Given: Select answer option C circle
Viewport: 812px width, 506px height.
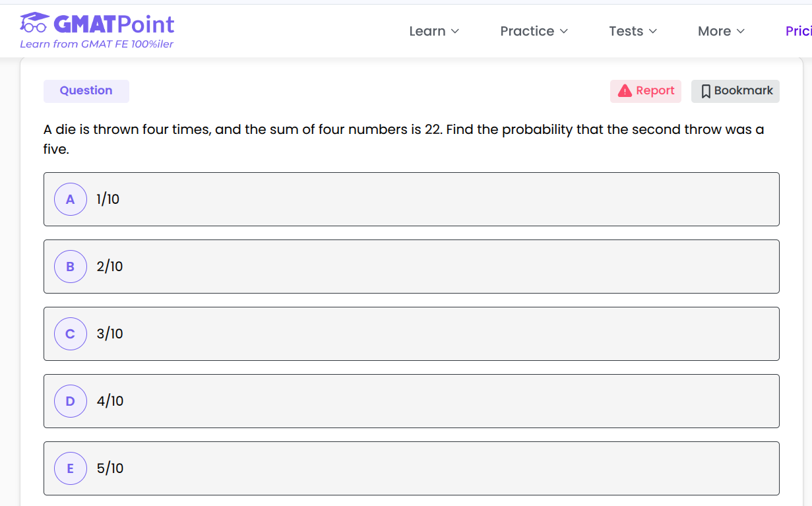Looking at the screenshot, I should click(71, 334).
